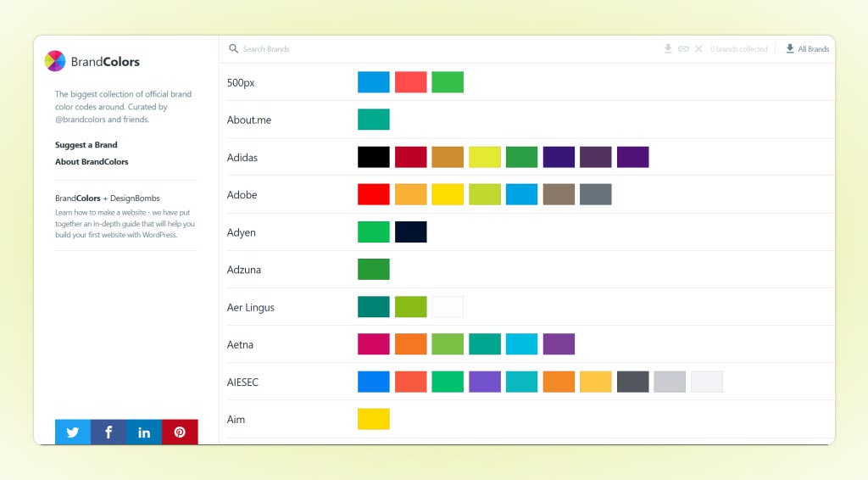Copy the dark navy Adyen swatch
The width and height of the screenshot is (868, 480).
[411, 232]
